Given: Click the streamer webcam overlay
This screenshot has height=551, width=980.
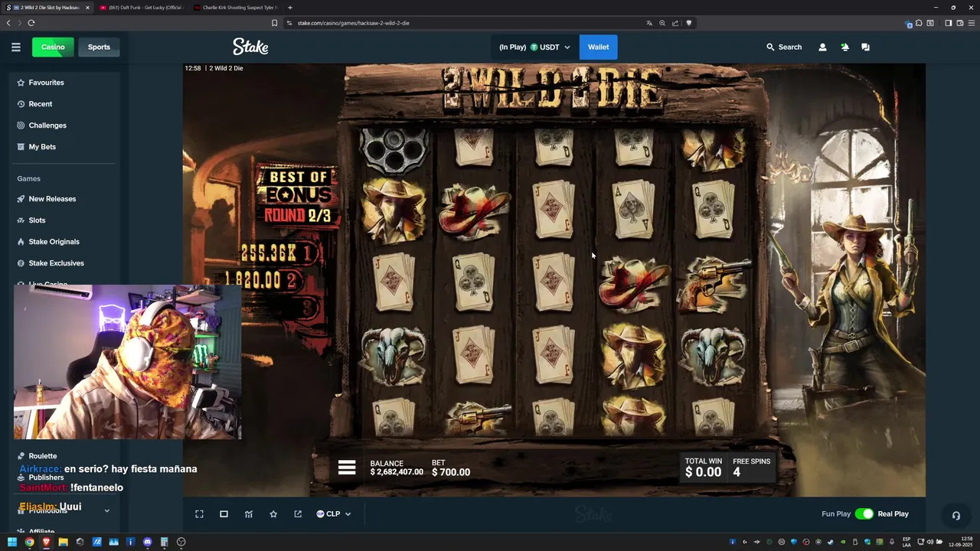Looking at the screenshot, I should point(127,362).
